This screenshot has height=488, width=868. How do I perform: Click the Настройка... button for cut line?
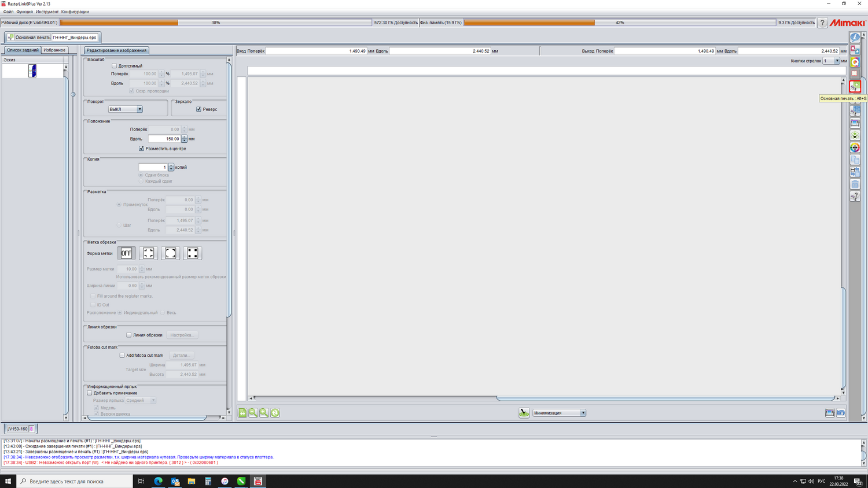point(182,335)
